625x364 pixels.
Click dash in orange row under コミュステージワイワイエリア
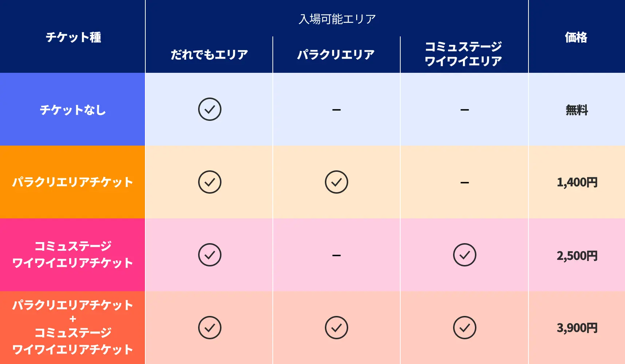pyautogui.click(x=465, y=182)
